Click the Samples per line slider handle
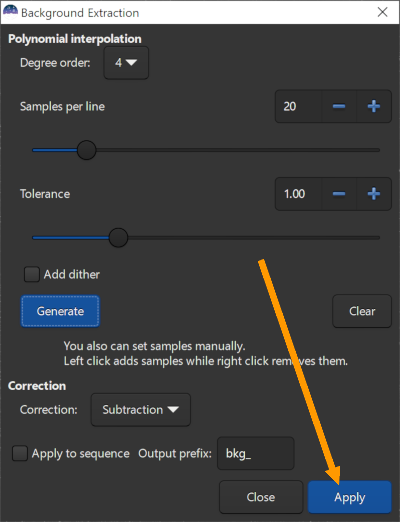 tap(87, 150)
